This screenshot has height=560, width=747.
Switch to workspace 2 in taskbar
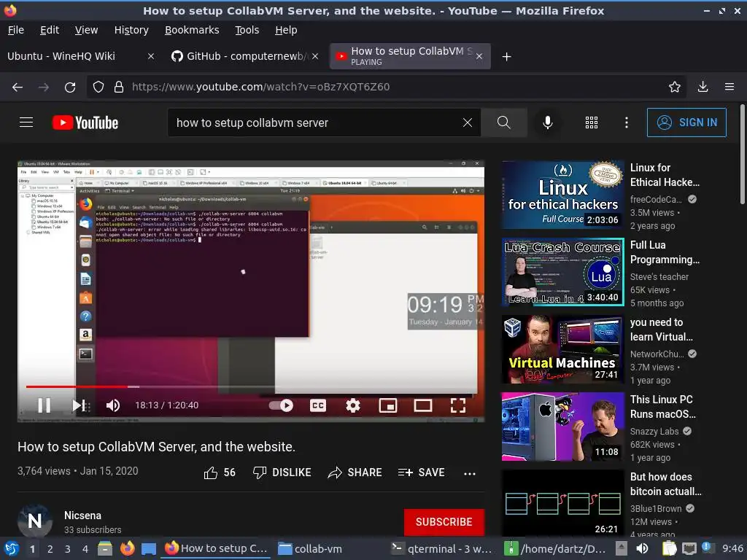point(50,549)
